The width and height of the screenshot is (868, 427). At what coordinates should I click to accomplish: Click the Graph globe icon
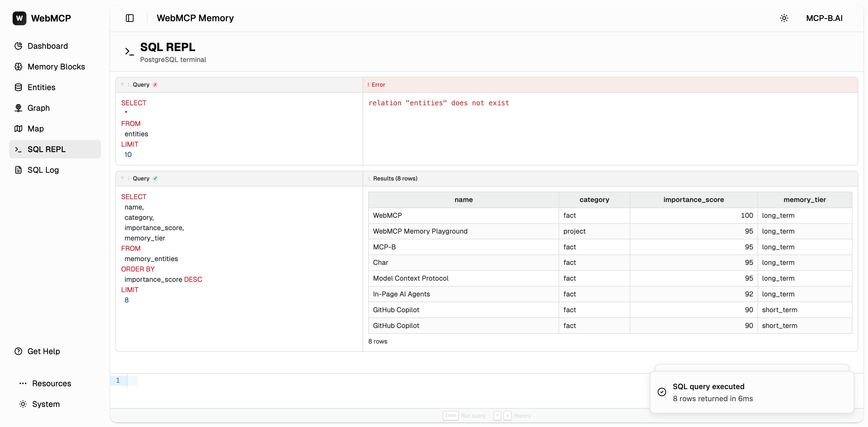[19, 108]
